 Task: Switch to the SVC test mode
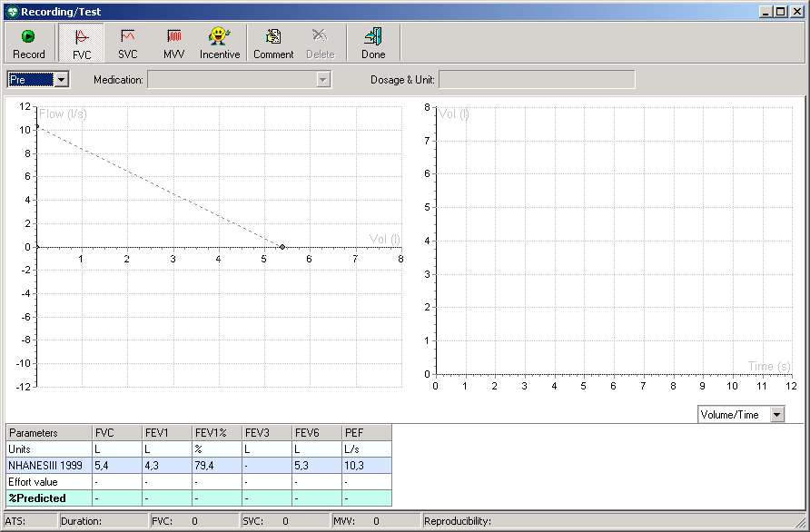coord(127,43)
